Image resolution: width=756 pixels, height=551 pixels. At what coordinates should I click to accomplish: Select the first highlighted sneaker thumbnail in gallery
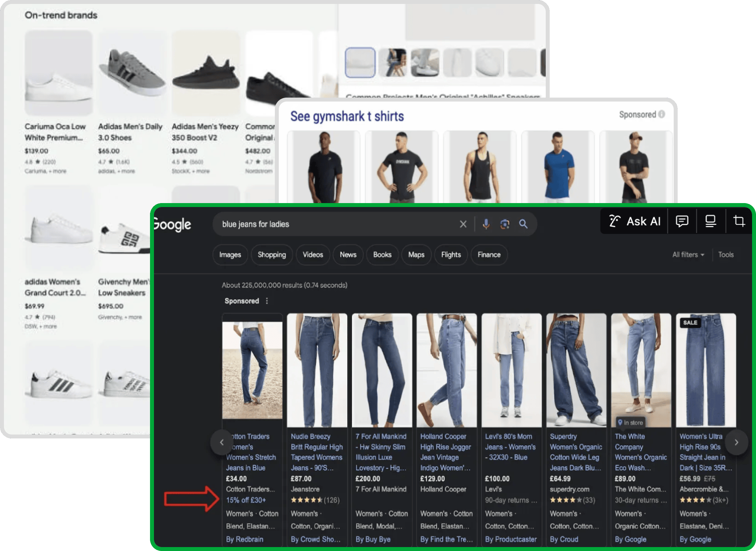360,62
